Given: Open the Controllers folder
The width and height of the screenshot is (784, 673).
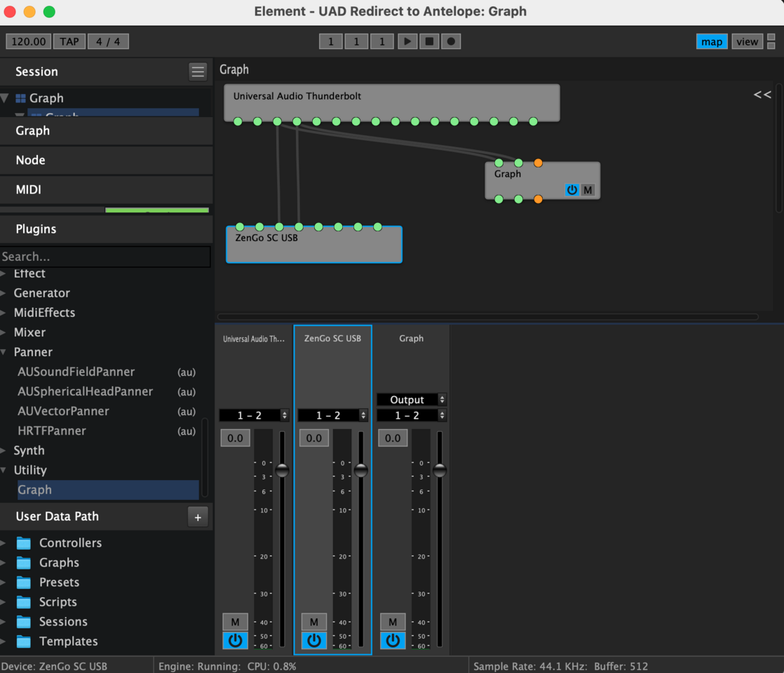Looking at the screenshot, I should tap(70, 543).
